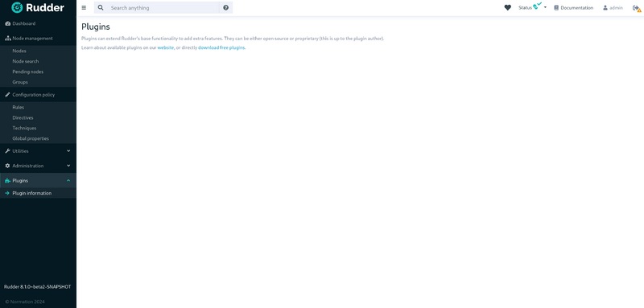
Task: Click the search magnifier icon
Action: [x=101, y=8]
